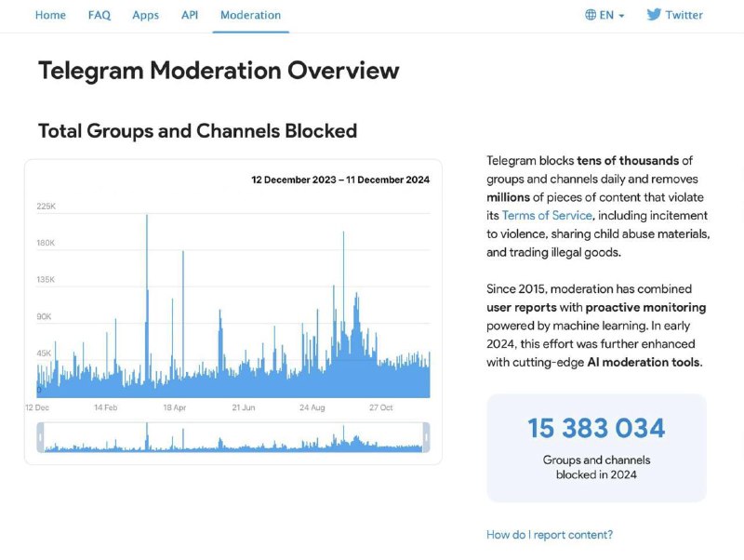Click the Total Groups and Channels Blocked heading

tap(197, 131)
